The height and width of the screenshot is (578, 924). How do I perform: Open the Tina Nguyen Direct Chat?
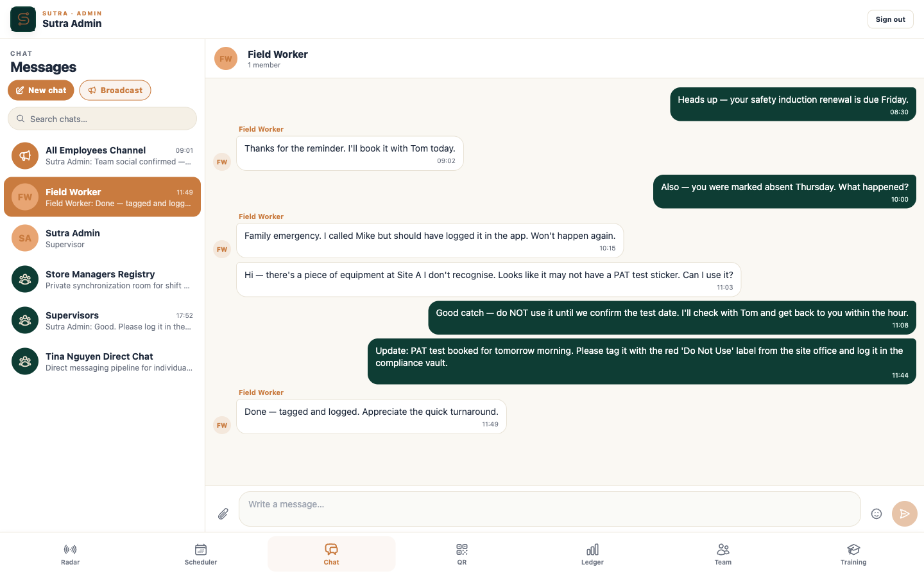coord(102,362)
